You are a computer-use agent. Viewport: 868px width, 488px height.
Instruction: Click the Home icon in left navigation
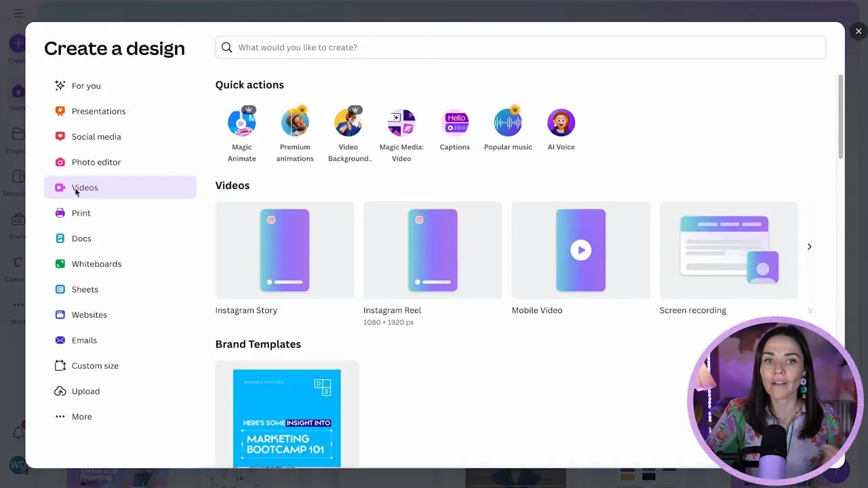pos(17,91)
